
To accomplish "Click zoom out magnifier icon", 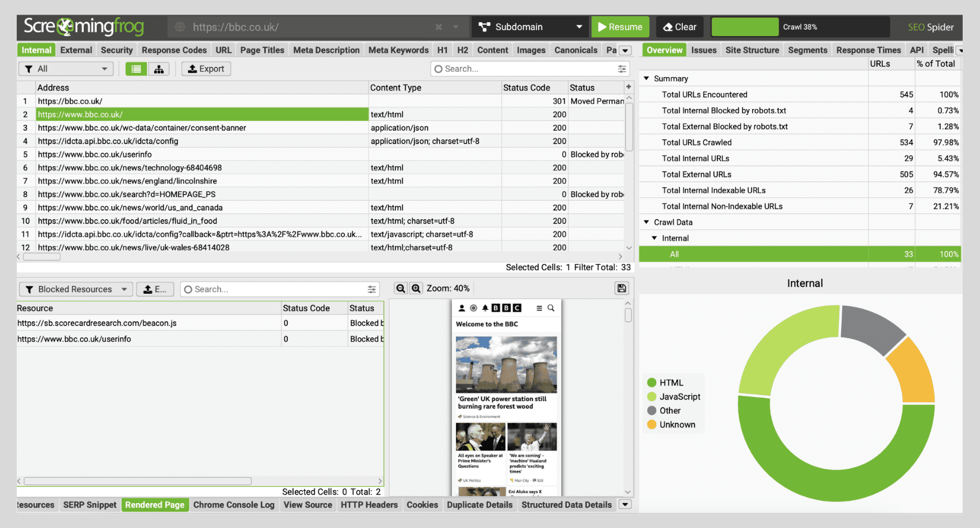I will click(x=400, y=289).
